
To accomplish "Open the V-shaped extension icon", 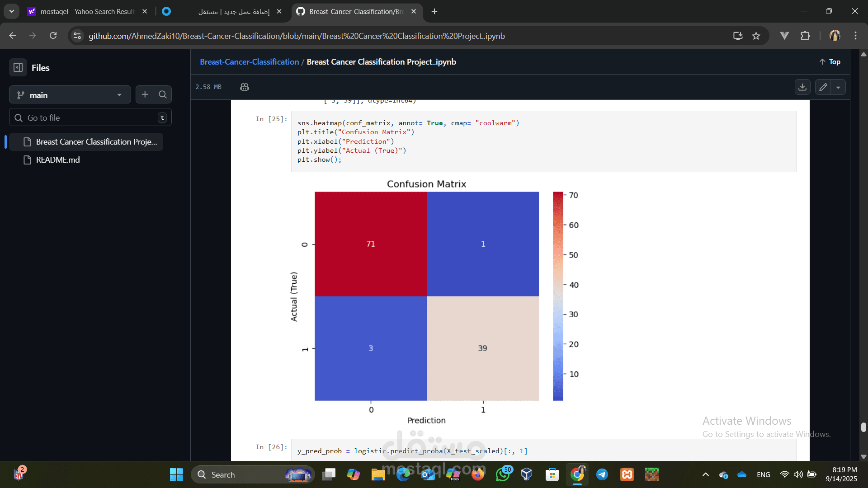I will click(x=785, y=36).
